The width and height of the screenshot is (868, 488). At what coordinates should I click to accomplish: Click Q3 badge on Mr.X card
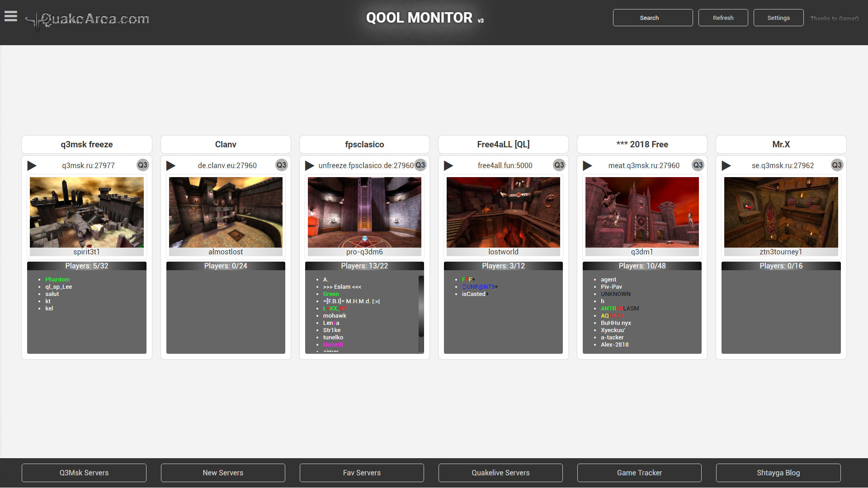pyautogui.click(x=837, y=165)
